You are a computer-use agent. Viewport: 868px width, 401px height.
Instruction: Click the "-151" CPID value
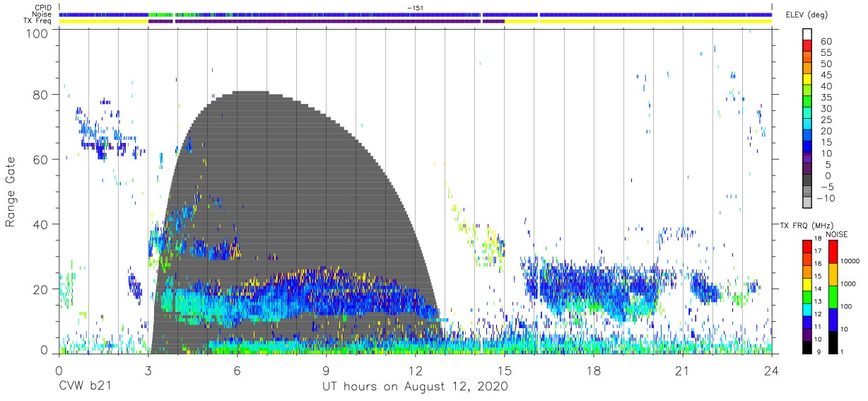(415, 8)
